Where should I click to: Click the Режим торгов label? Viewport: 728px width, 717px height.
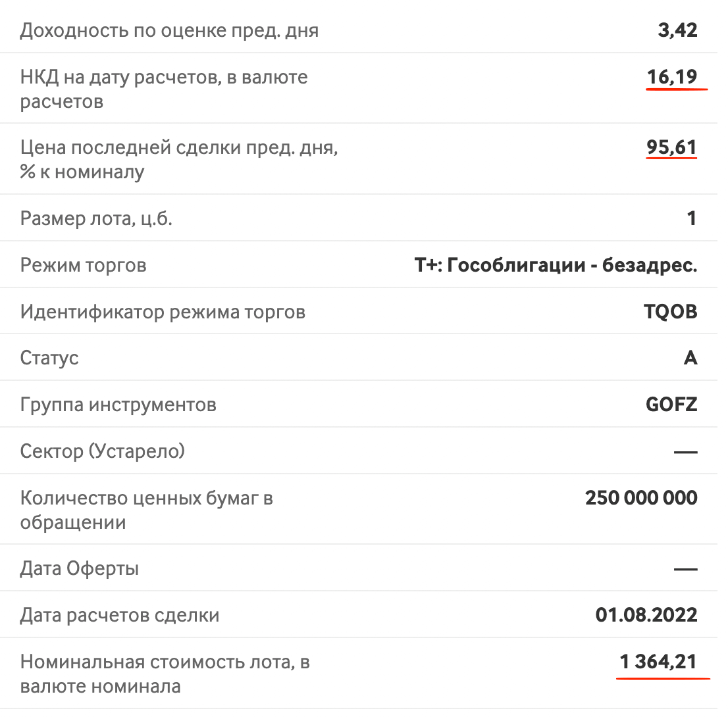click(84, 266)
